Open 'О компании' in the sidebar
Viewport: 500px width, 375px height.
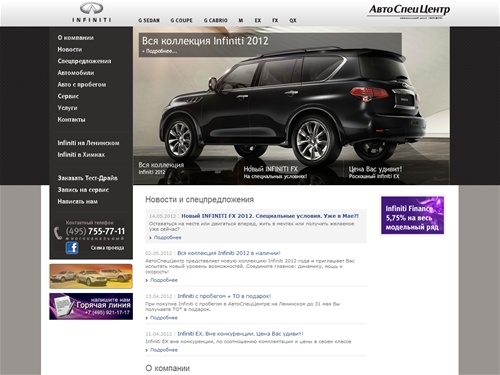point(75,38)
